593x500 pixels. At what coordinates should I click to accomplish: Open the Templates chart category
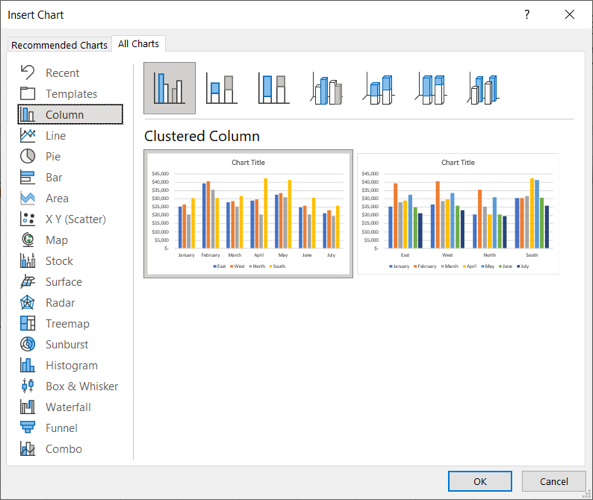[70, 93]
